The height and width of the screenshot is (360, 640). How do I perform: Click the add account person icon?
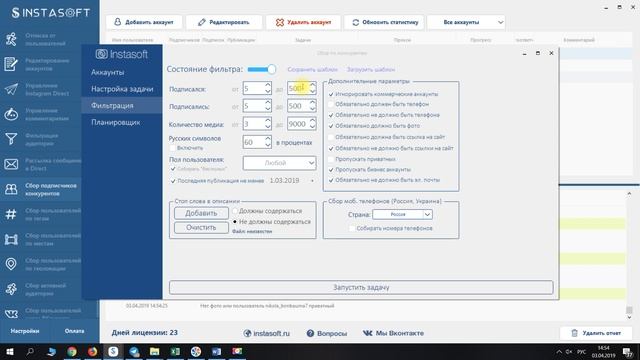[118, 22]
